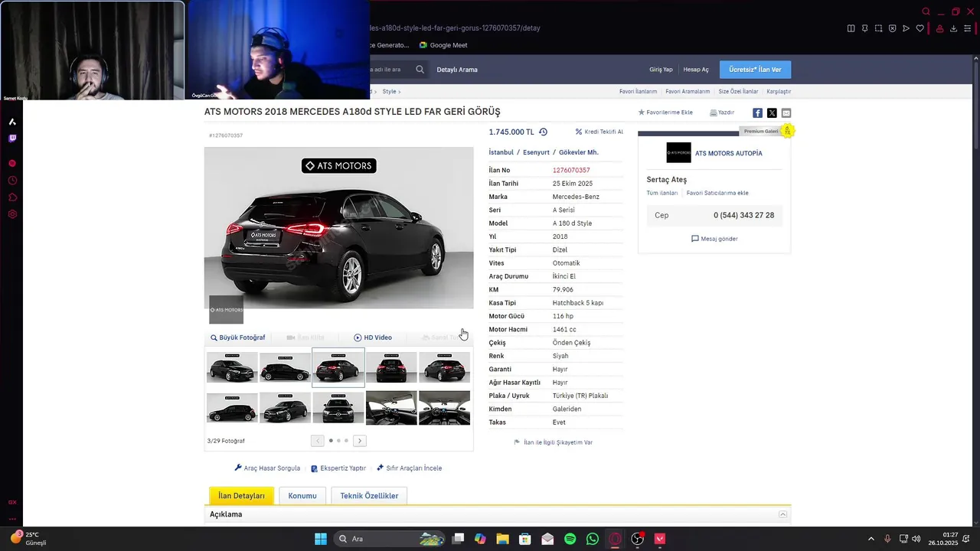The width and height of the screenshot is (980, 551).
Task: Show hidden system tray icons chevron
Action: (x=871, y=539)
